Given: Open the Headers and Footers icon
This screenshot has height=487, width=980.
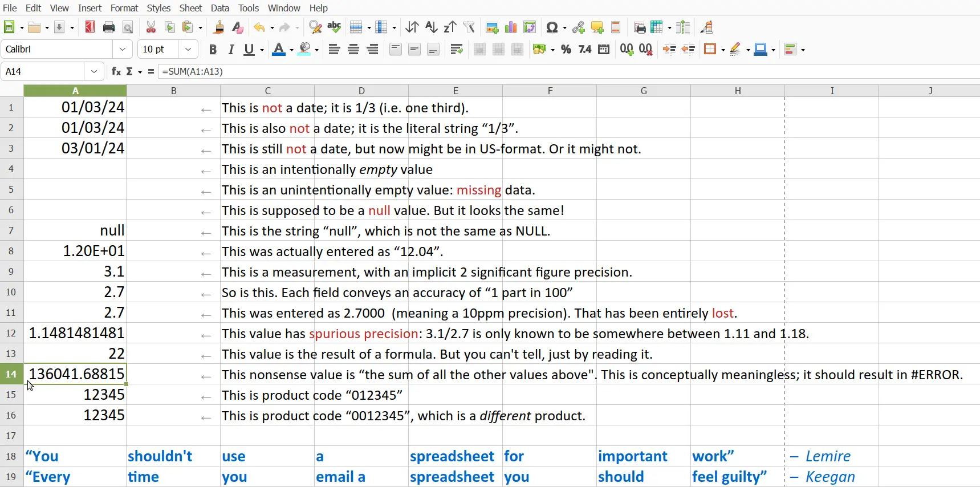Looking at the screenshot, I should 616,27.
